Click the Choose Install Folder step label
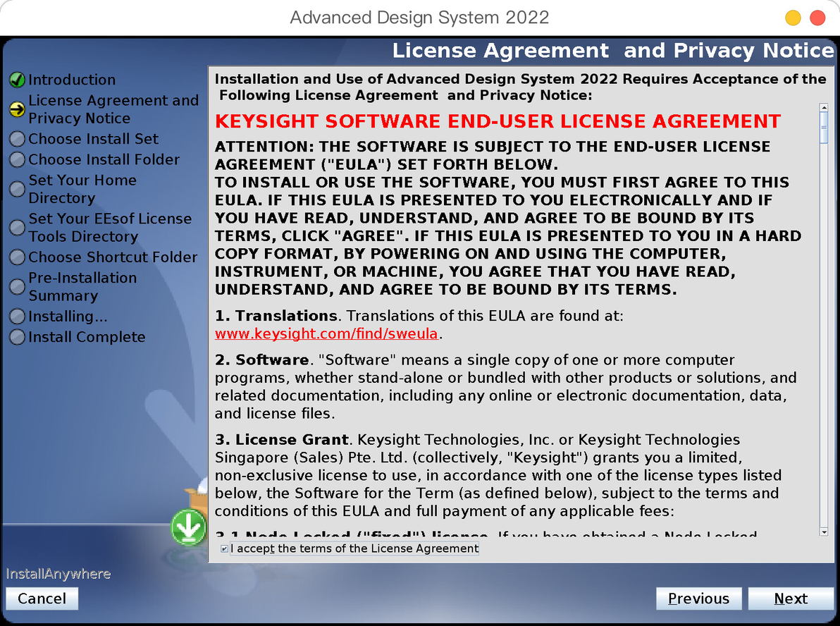 104,160
